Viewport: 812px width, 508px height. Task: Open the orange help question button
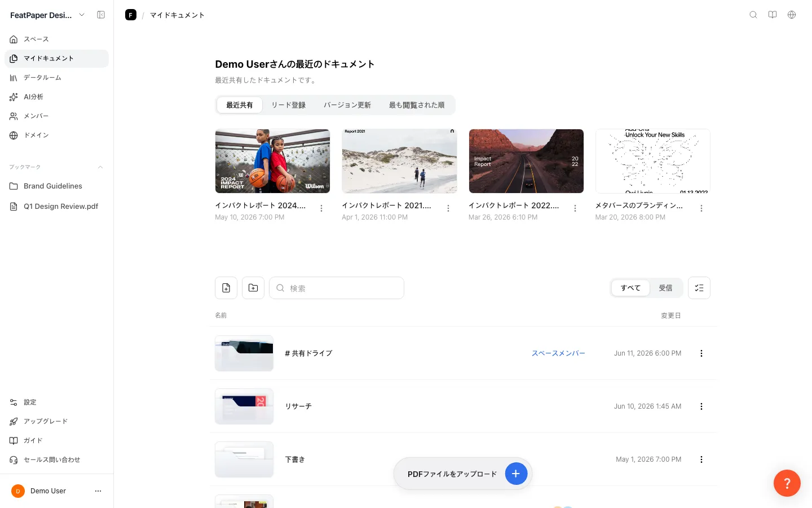787,483
